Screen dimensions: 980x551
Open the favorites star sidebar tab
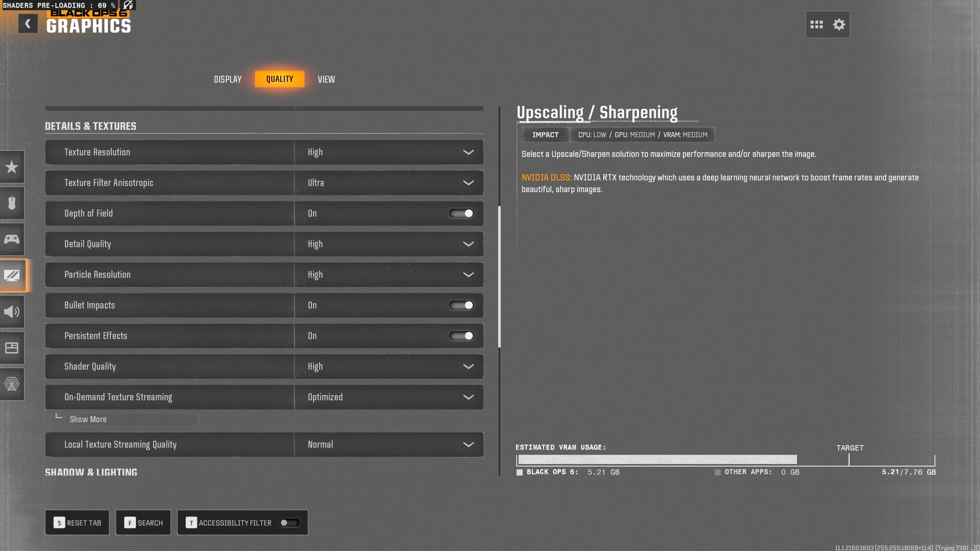[x=12, y=167]
